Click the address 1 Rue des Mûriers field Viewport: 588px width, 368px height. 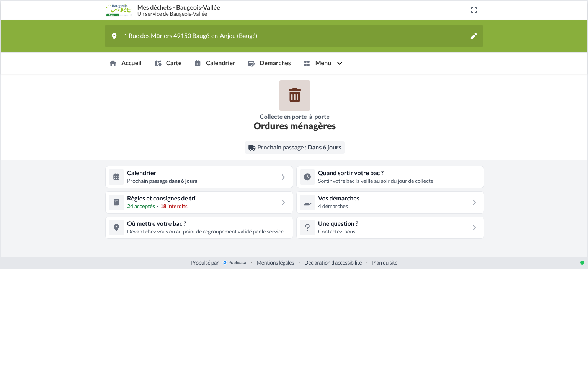pyautogui.click(x=294, y=36)
